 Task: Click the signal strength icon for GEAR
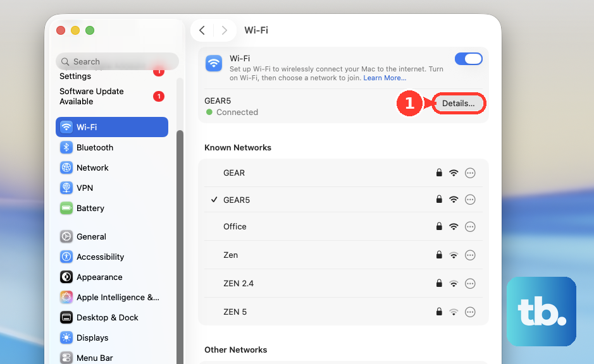pos(454,173)
